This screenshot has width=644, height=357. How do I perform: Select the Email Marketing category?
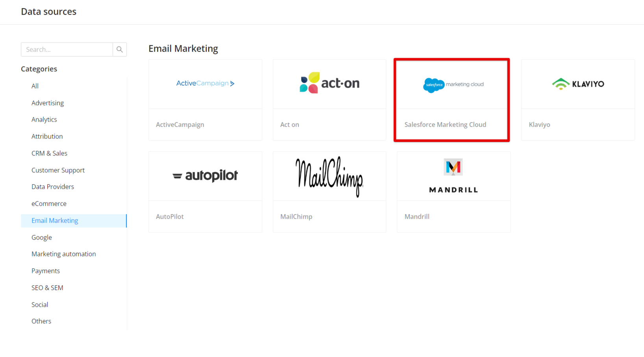[x=55, y=221]
